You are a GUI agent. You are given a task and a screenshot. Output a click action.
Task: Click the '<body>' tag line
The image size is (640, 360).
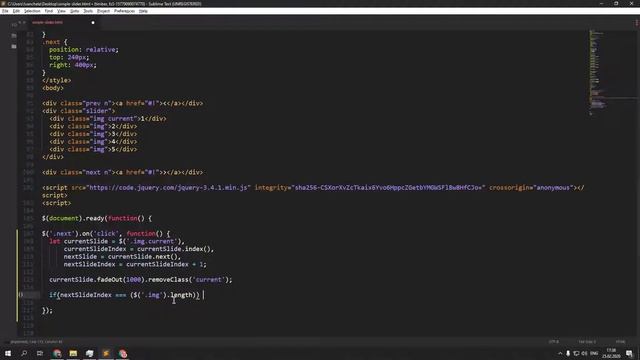53,88
